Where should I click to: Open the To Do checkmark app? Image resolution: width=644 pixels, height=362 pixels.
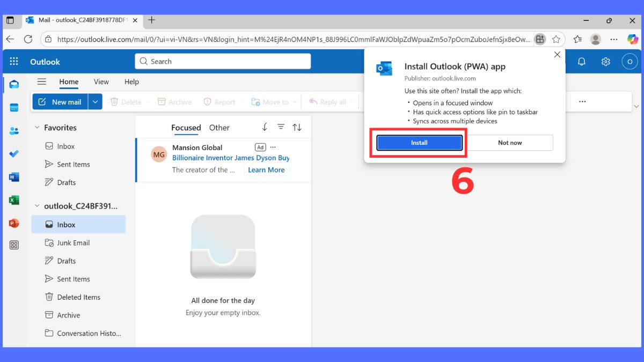(14, 154)
